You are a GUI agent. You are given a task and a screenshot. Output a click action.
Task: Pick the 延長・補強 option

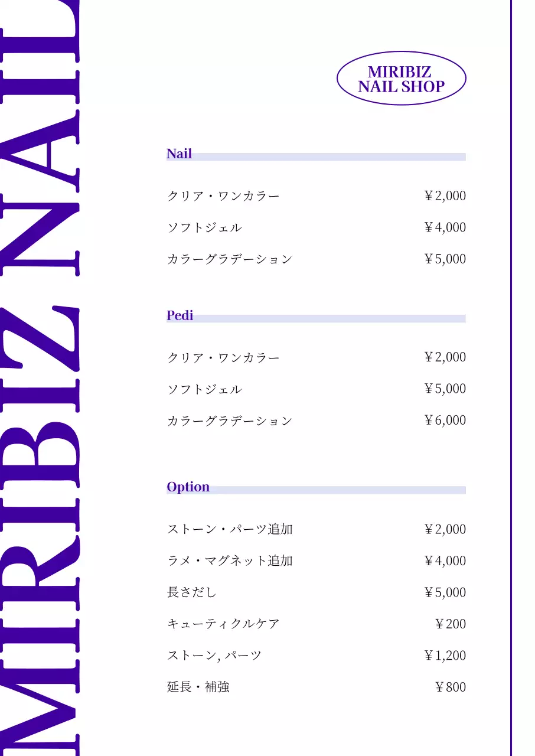pos(198,687)
